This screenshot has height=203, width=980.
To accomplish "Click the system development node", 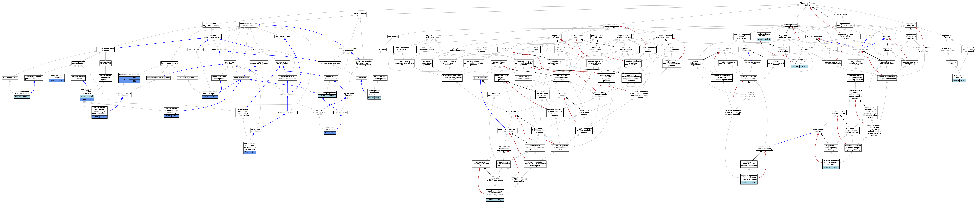I will pyautogui.click(x=259, y=49).
